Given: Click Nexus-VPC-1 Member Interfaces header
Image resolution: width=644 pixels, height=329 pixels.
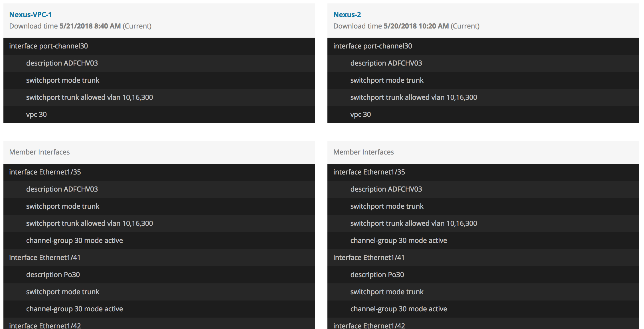Looking at the screenshot, I should click(x=39, y=152).
